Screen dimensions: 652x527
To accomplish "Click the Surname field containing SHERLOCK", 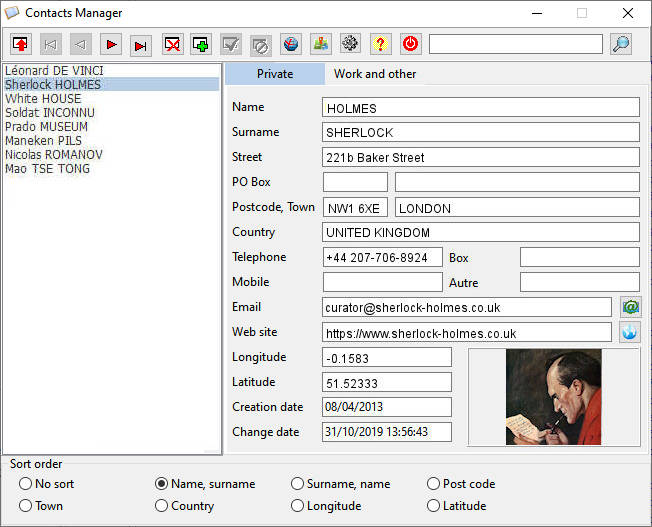I will click(x=481, y=132).
